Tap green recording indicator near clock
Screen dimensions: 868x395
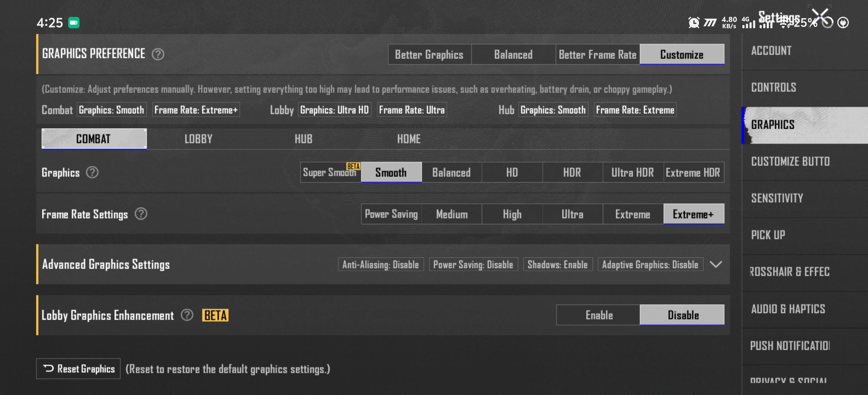pyautogui.click(x=74, y=22)
